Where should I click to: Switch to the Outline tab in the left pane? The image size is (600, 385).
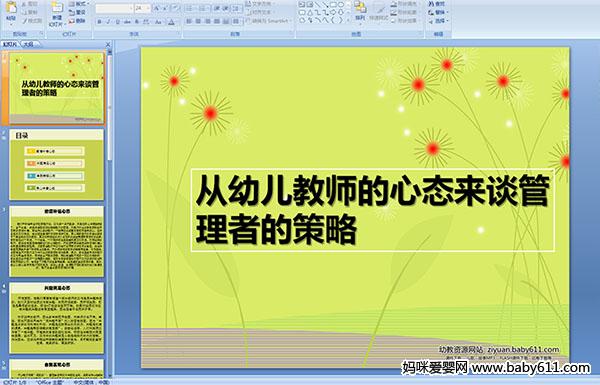click(x=28, y=44)
